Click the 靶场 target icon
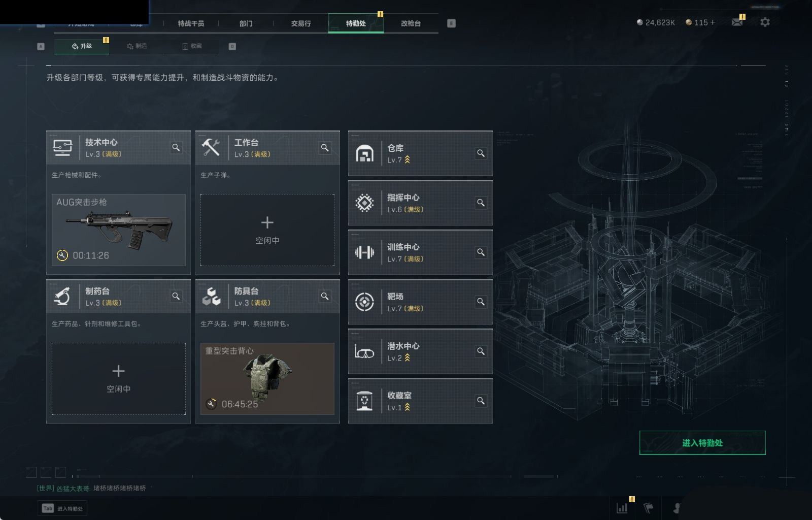The width and height of the screenshot is (812, 520). point(364,302)
